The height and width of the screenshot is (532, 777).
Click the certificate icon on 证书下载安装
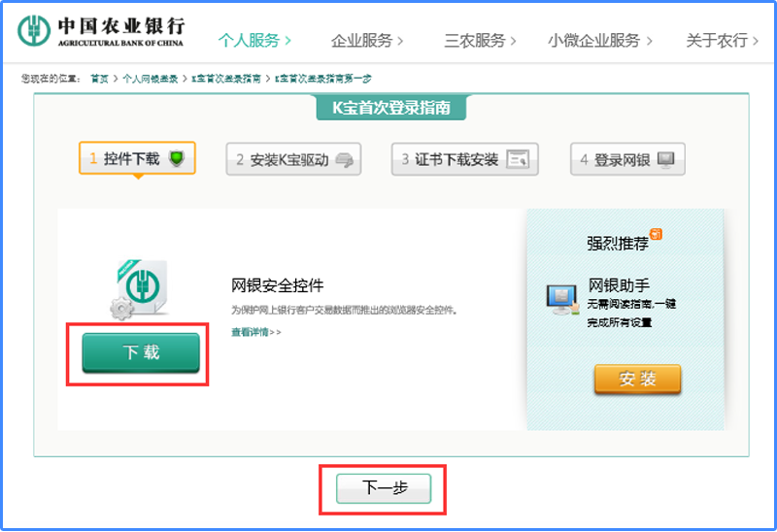[518, 159]
